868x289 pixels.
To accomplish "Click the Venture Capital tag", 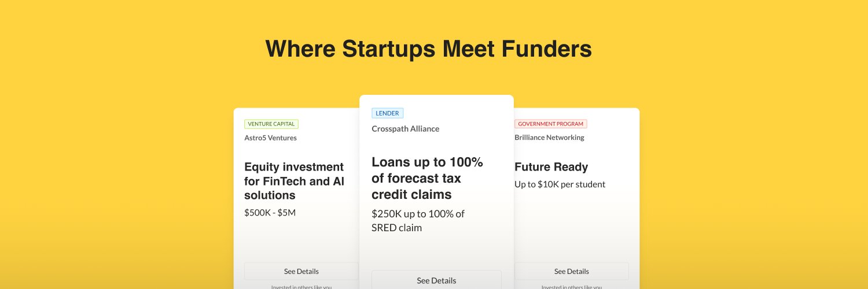I will [x=271, y=124].
